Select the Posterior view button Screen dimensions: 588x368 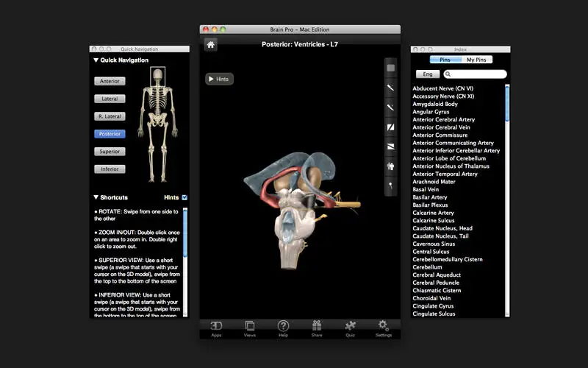pos(110,134)
